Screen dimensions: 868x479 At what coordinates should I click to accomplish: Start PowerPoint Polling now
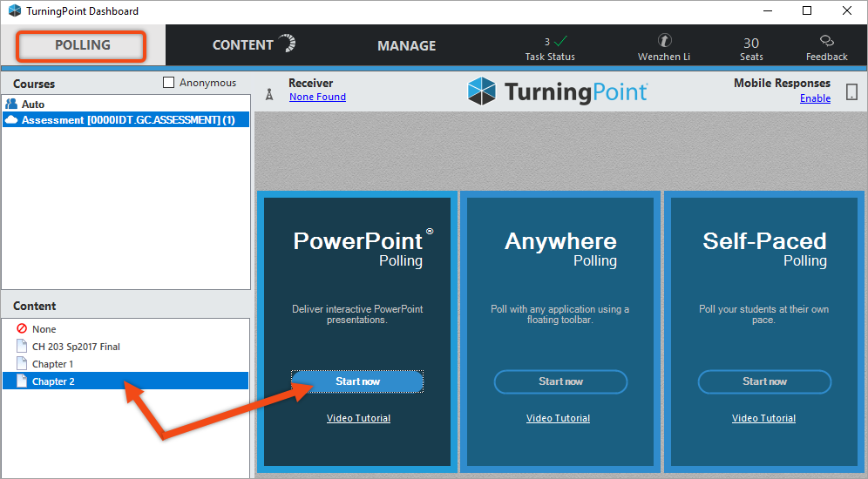pos(357,381)
